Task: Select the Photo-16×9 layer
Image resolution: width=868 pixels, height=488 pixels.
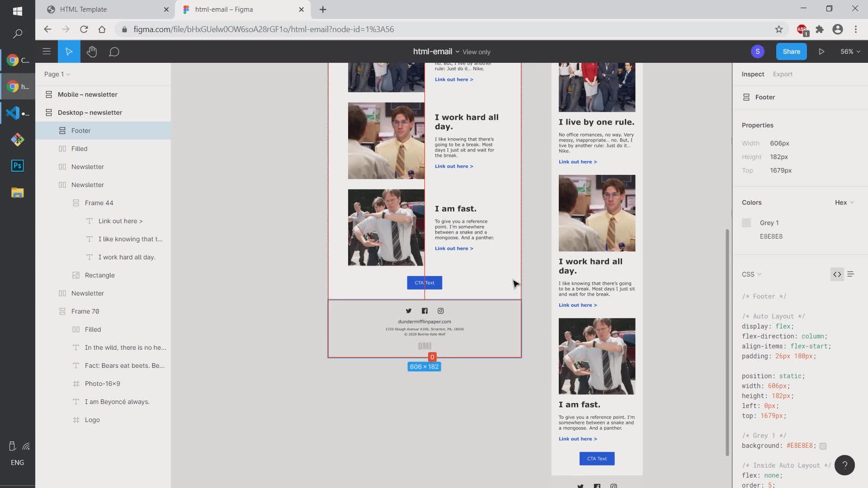Action: 103,384
